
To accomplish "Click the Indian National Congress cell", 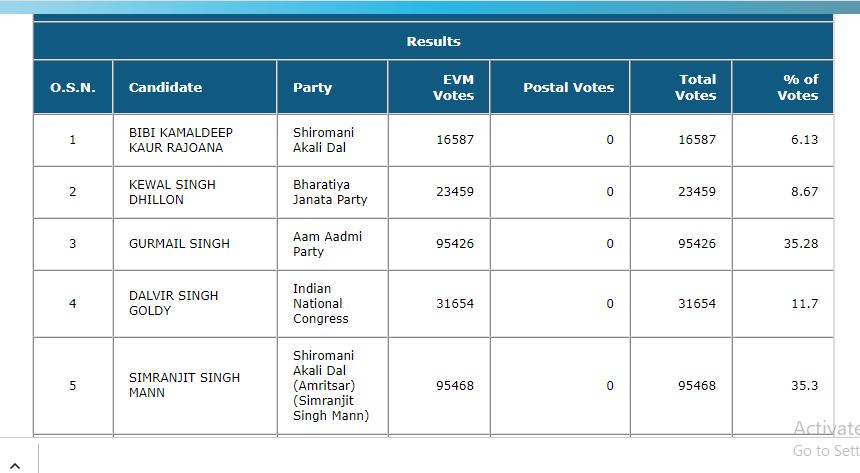I will pyautogui.click(x=320, y=303).
